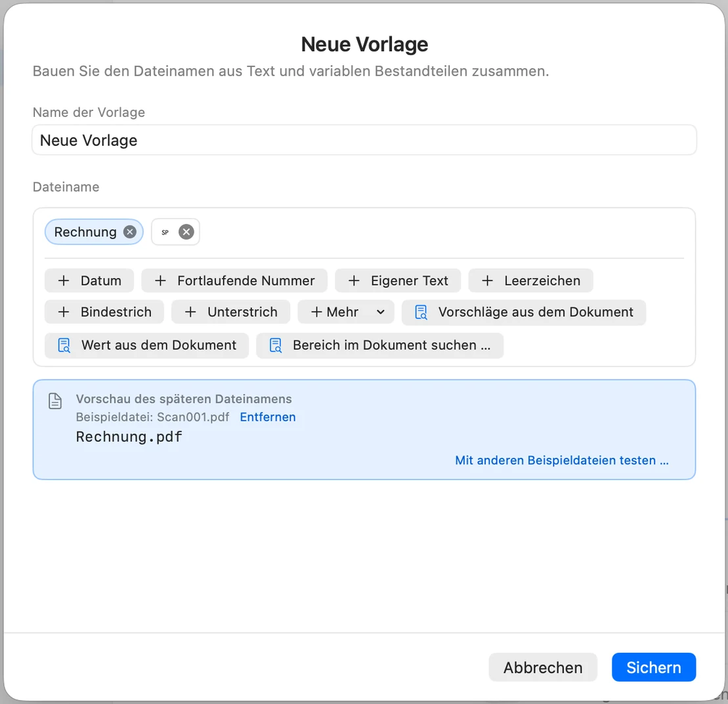728x704 pixels.
Task: Click the description text about building filenames
Action: click(x=291, y=71)
